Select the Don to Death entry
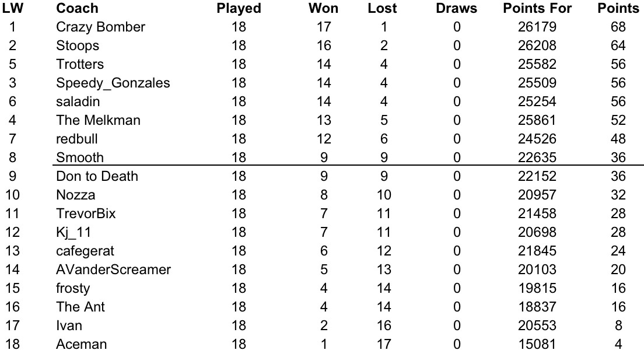 [97, 176]
